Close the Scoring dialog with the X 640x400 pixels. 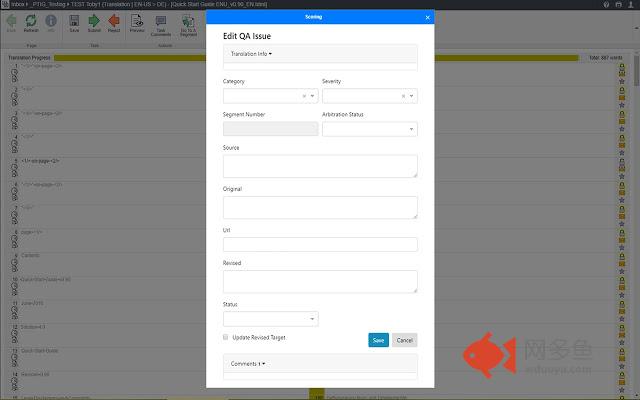click(x=427, y=18)
